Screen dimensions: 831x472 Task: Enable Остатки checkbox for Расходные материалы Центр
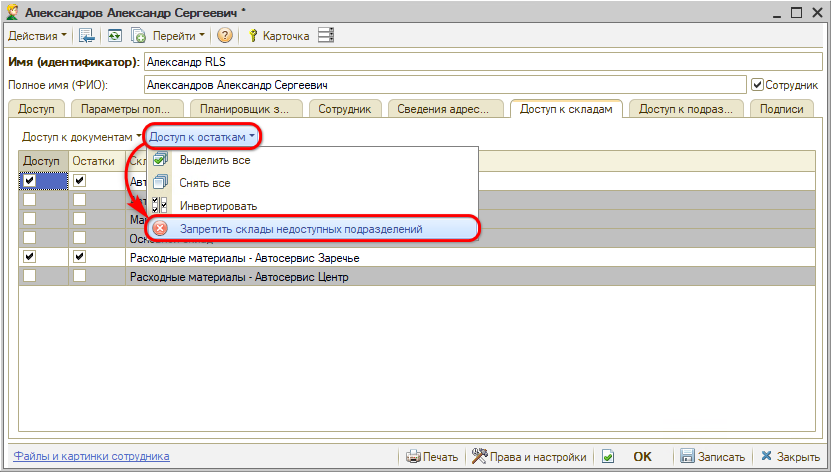79,276
